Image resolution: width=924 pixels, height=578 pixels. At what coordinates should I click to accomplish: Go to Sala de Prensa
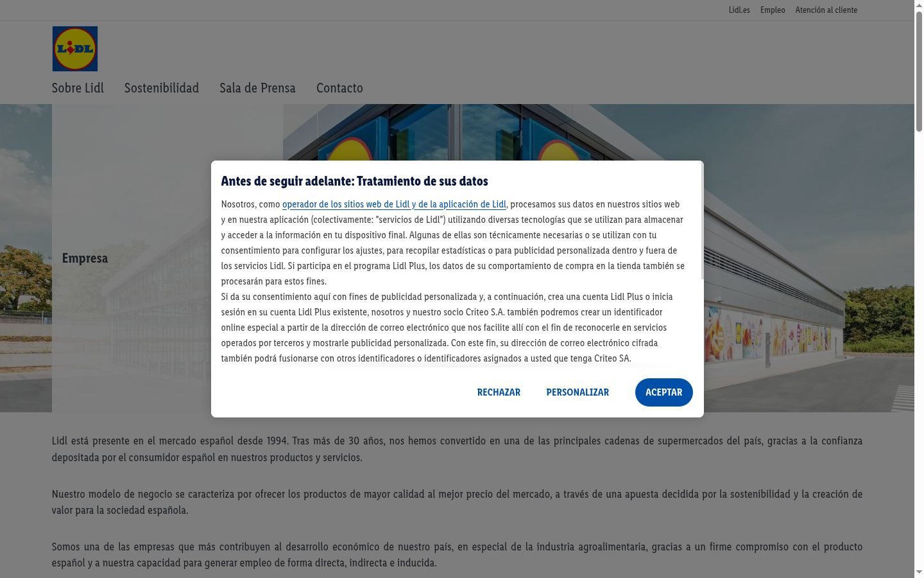tap(257, 88)
